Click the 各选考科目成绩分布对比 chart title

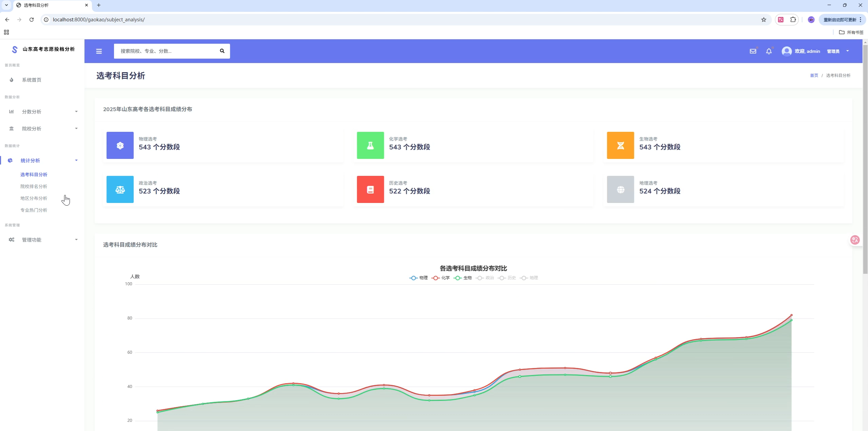(473, 268)
